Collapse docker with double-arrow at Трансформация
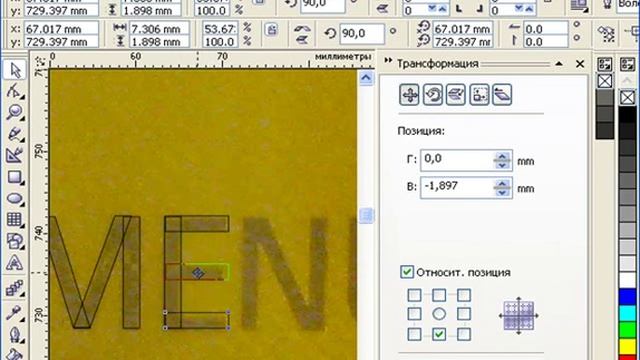 click(388, 61)
